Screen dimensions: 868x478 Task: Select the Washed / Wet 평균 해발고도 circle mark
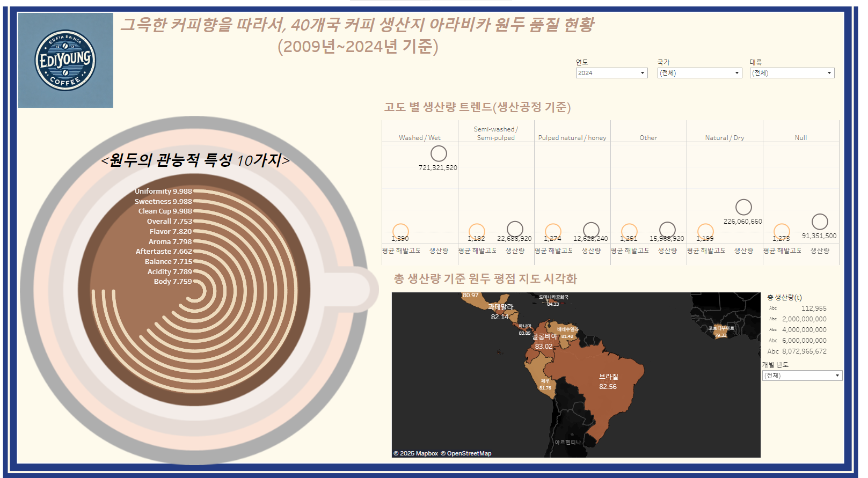tap(400, 231)
